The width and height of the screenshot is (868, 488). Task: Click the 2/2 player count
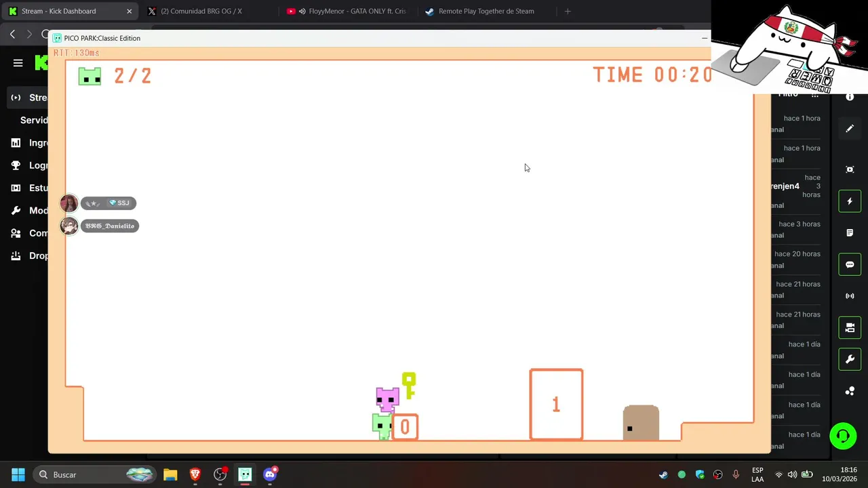coord(133,76)
